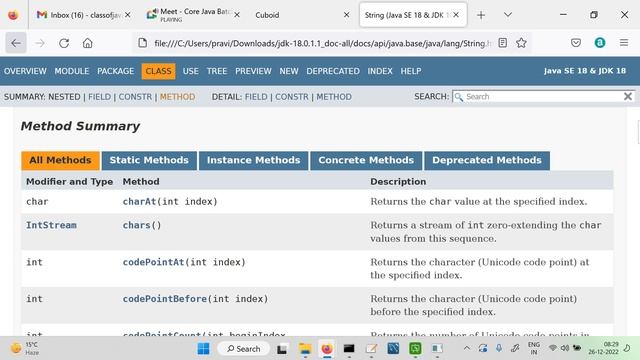
Task: Click the taskbar Search box
Action: (244, 349)
